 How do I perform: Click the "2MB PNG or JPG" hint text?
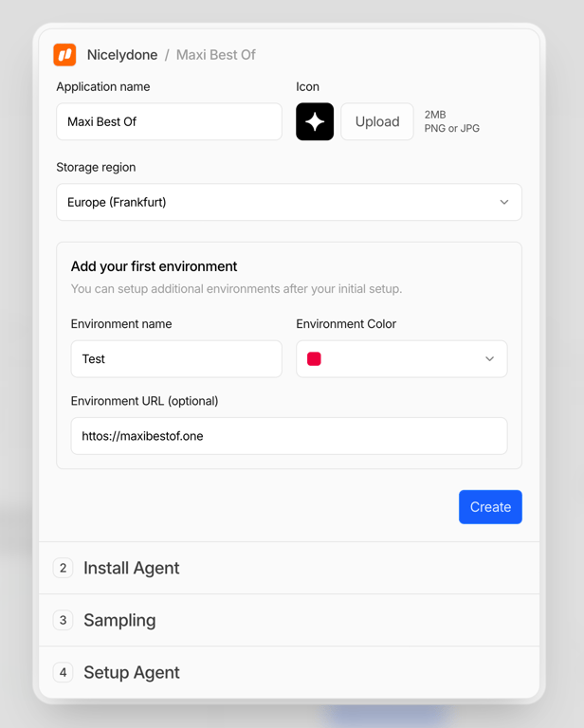click(x=451, y=121)
